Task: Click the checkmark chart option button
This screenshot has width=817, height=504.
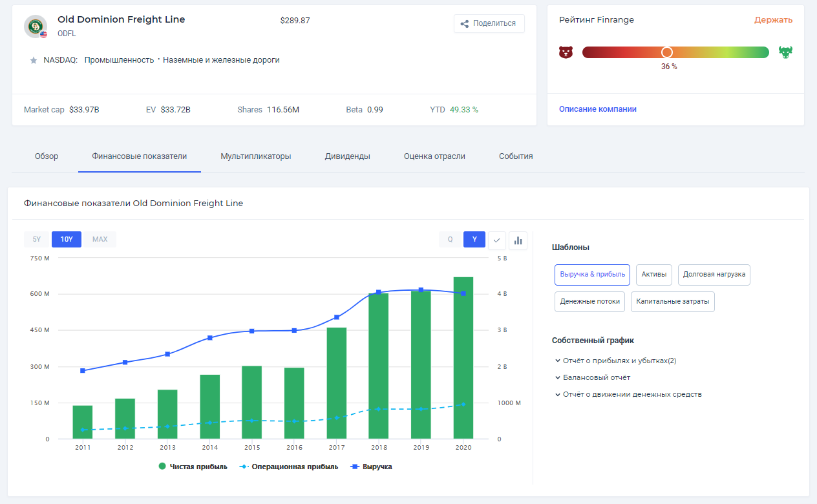Action: click(496, 240)
